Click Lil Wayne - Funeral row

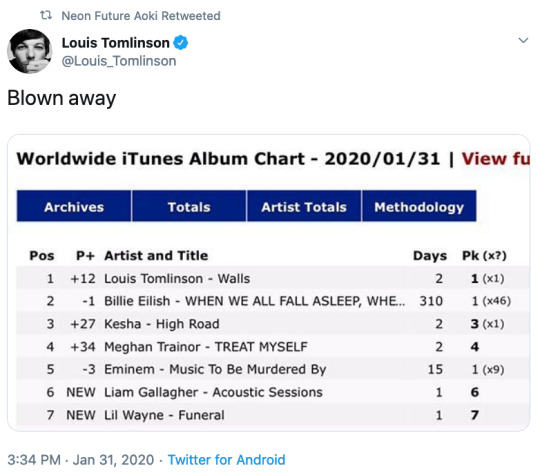[272, 415]
